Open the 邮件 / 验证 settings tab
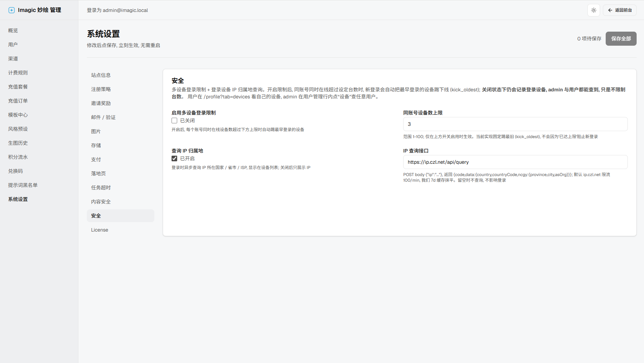Screen dimensions: 644x363 click(x=121, y=117)
